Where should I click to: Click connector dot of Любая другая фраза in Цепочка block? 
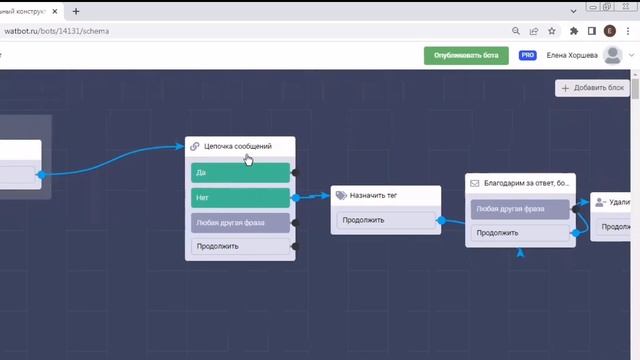[296, 223]
